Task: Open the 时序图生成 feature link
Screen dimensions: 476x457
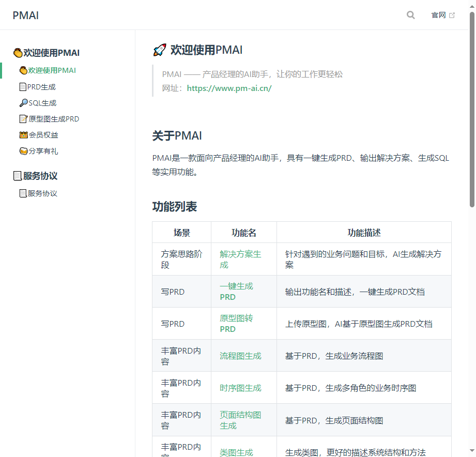Action: [x=240, y=388]
